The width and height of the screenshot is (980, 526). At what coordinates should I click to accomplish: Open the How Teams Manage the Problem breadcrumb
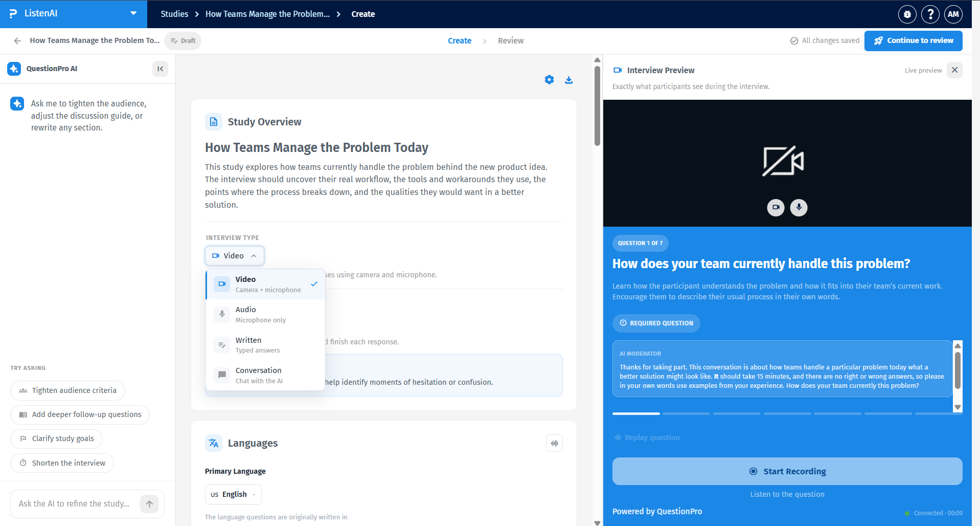[x=267, y=14]
